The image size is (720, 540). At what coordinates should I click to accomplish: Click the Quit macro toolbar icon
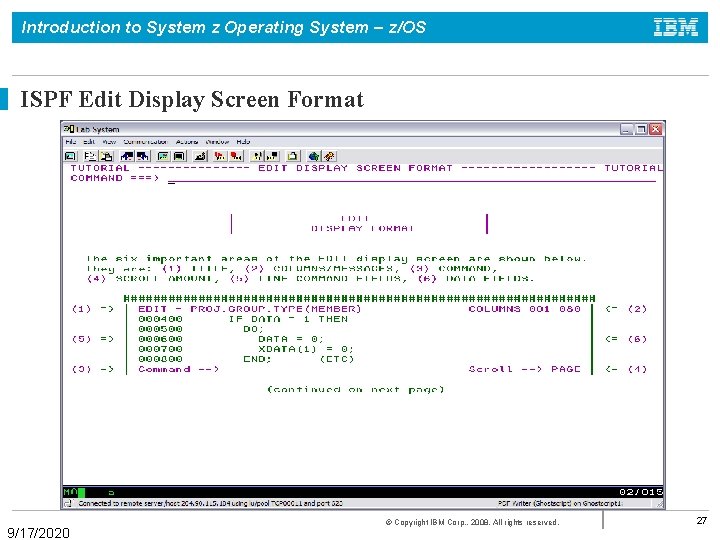(x=273, y=156)
